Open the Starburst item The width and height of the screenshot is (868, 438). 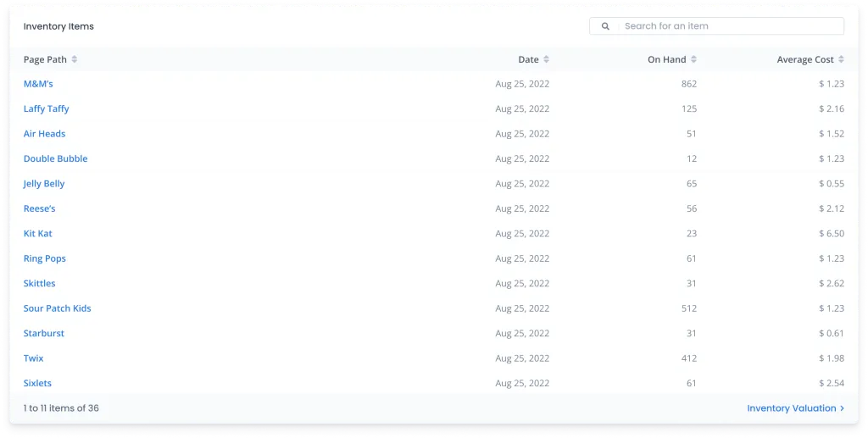[x=44, y=333]
